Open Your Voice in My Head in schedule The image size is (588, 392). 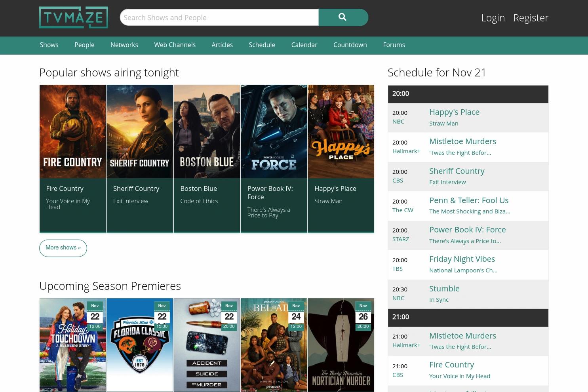coord(460,376)
